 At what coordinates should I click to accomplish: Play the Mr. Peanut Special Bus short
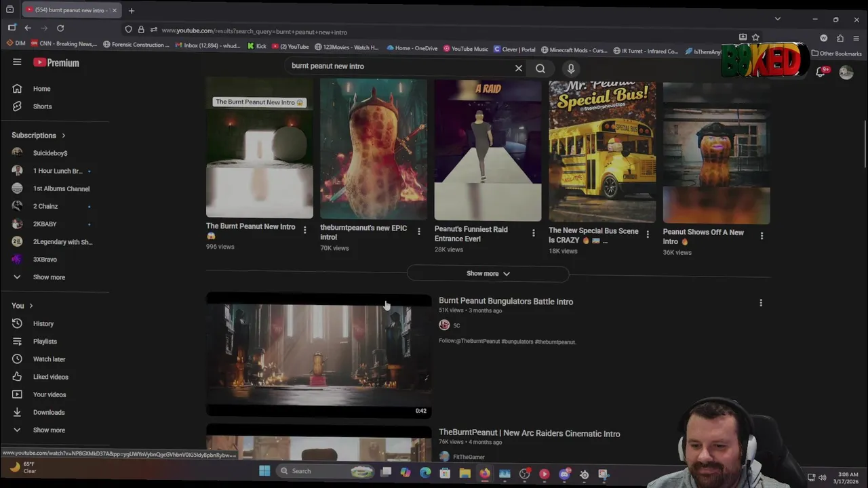point(602,151)
